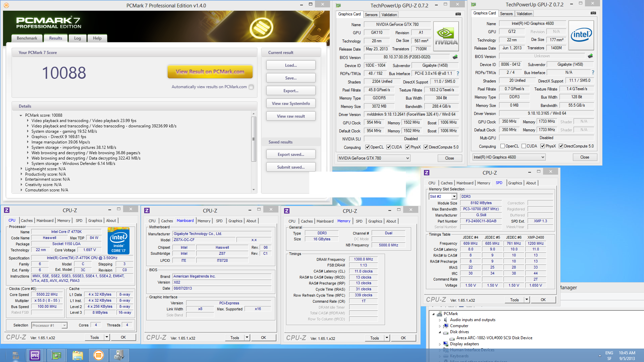Expand the Lightweight score tree node
The width and height of the screenshot is (644, 362).
pyautogui.click(x=21, y=169)
